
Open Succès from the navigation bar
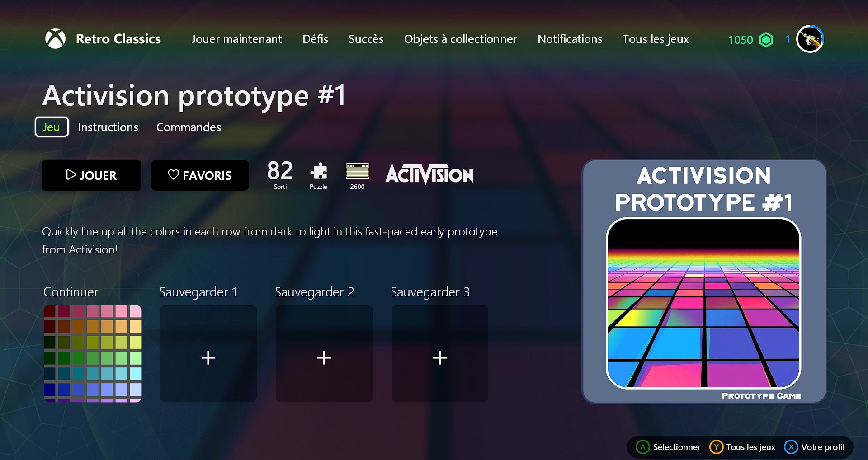366,39
